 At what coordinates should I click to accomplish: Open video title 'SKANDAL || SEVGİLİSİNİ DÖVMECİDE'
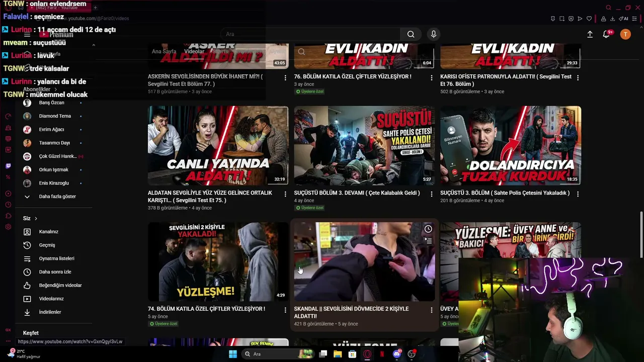pos(352,312)
